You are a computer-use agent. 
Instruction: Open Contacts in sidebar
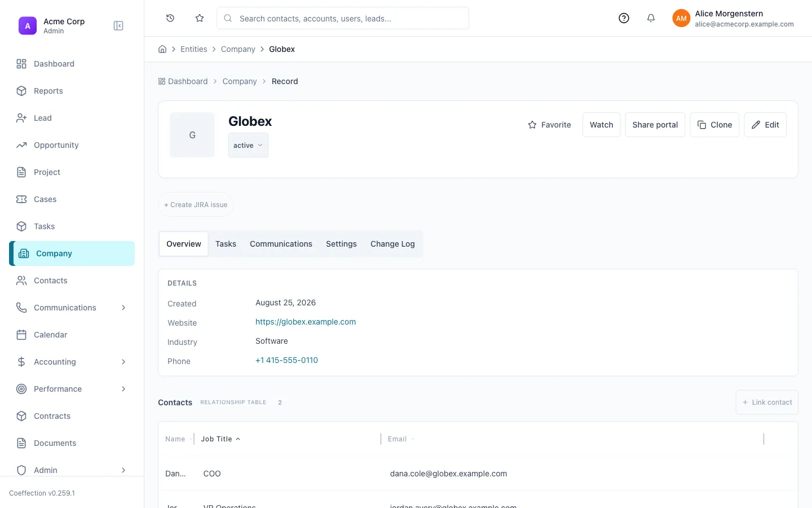(x=72, y=281)
